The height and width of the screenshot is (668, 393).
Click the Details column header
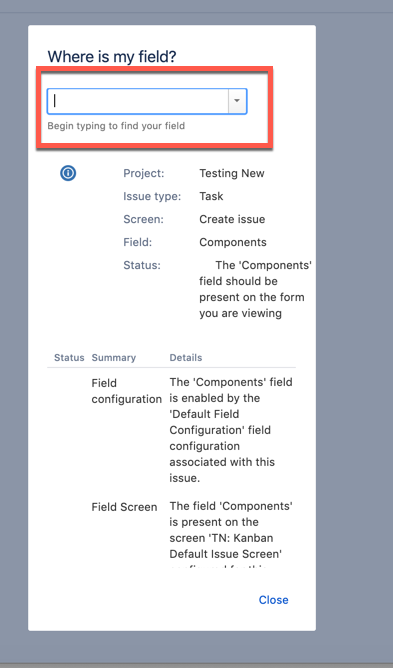[186, 357]
